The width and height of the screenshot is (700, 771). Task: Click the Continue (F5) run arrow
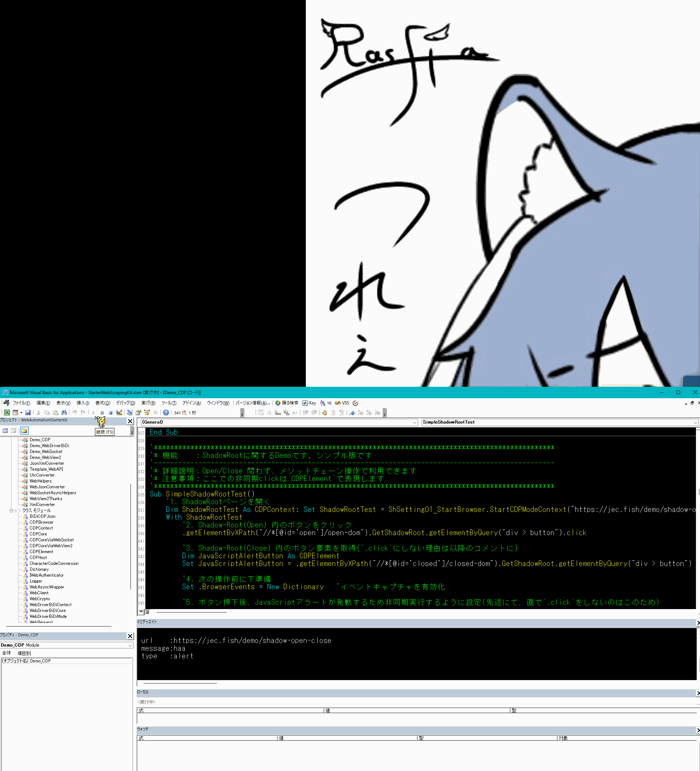(x=93, y=413)
